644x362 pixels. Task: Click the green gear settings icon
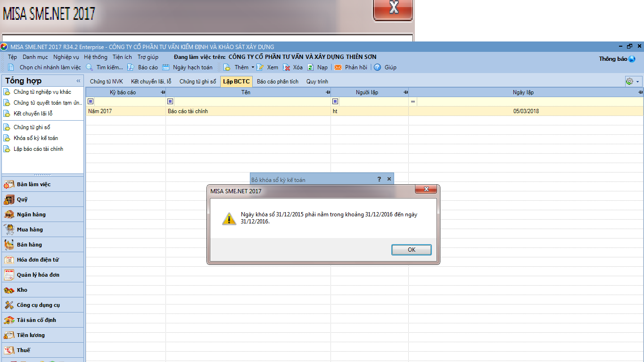(x=629, y=82)
